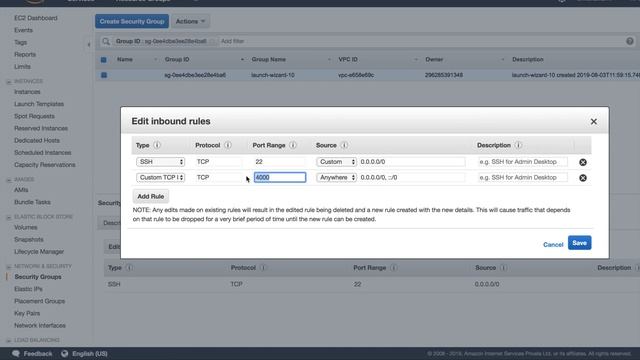The width and height of the screenshot is (640, 360).
Task: Click Create Security Group button
Action: point(132,21)
